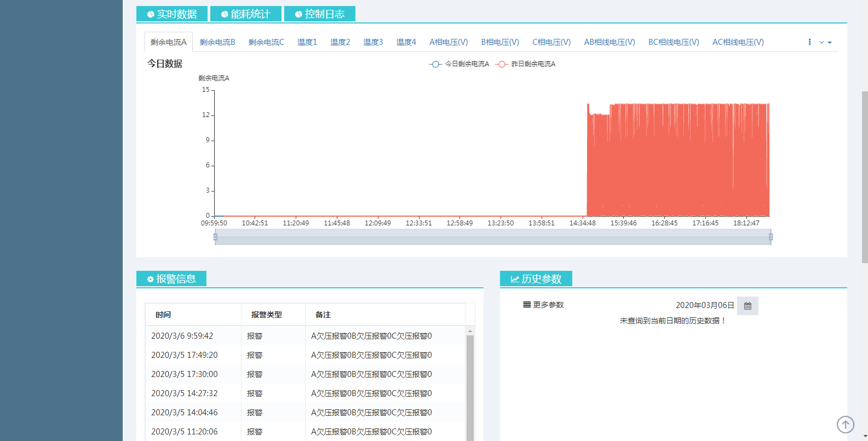The width and height of the screenshot is (868, 441).
Task: Show the A相电压(V) chart tab
Action: [x=449, y=42]
